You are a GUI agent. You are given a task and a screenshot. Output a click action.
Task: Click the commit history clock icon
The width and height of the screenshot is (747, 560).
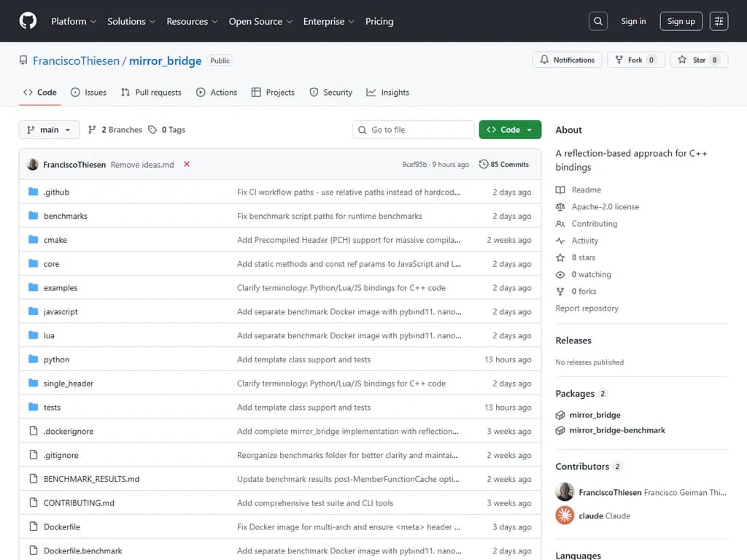pyautogui.click(x=484, y=164)
